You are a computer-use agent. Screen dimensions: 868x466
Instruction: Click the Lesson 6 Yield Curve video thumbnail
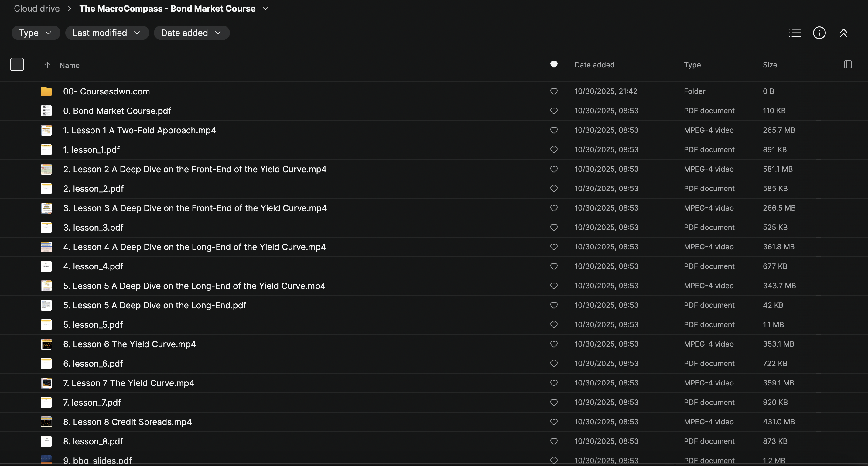click(x=46, y=344)
